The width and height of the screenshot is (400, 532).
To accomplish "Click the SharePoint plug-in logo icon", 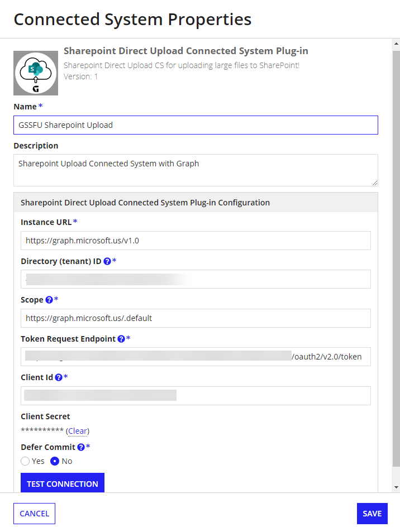I will point(36,73).
